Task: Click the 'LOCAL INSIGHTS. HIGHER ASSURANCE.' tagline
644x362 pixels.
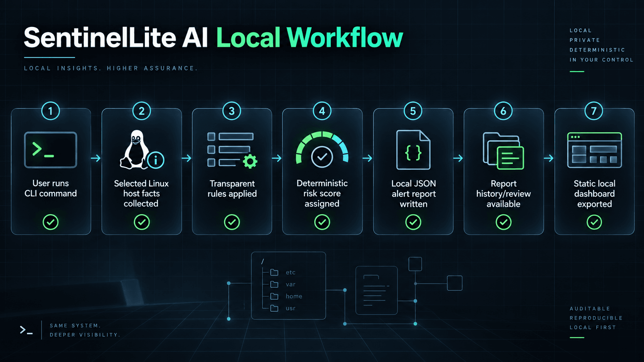Action: tap(111, 68)
